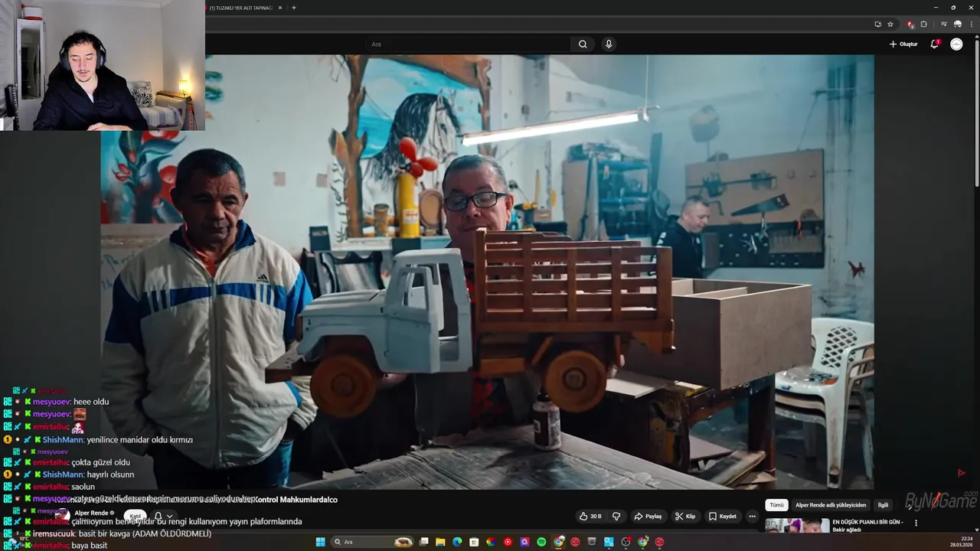This screenshot has width=980, height=551.
Task: Close the 'TUZAKLI YER ALTI TAPINAĞI' tab
Action: [280, 8]
